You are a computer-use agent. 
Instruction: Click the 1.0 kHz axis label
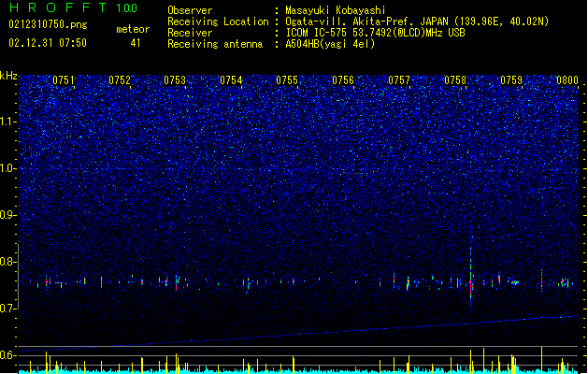[x=8, y=168]
